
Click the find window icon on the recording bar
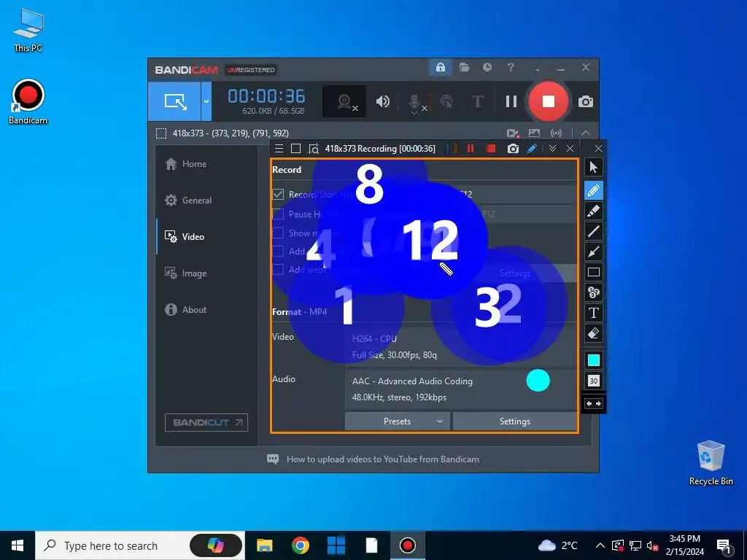pyautogui.click(x=314, y=149)
